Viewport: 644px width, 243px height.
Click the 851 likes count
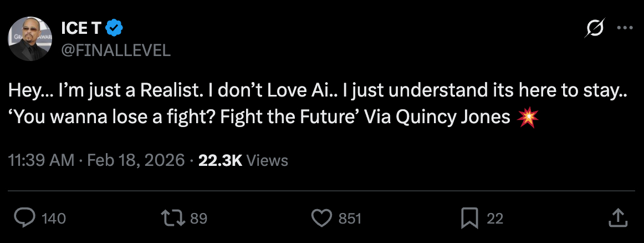350,219
